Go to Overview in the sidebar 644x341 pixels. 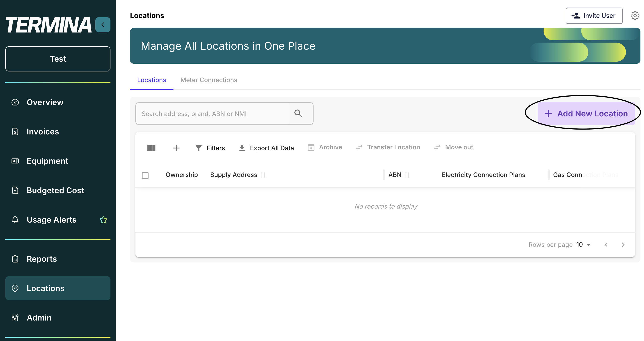point(58,102)
